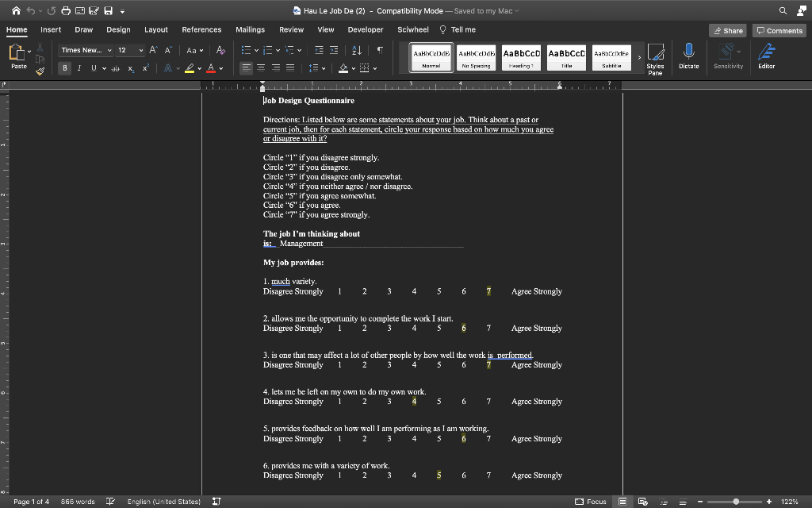Start Dictate with the microphone icon
Screen dimensions: 812x508
pos(689,56)
